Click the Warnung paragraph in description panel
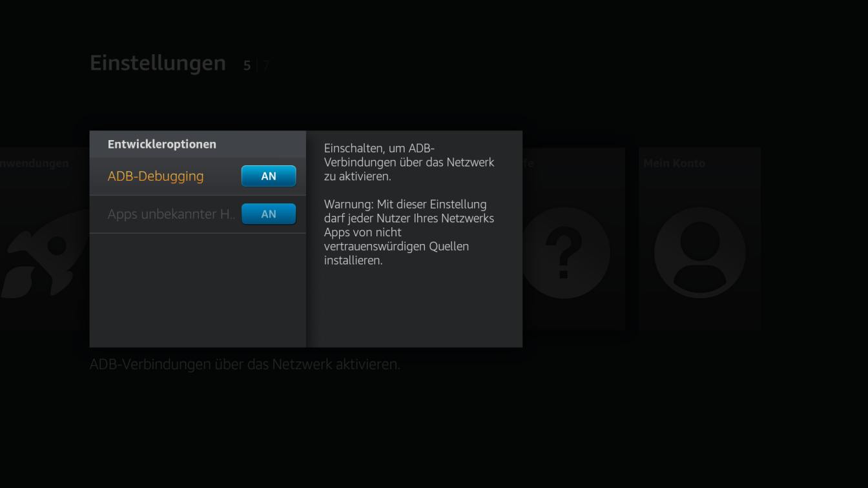 point(409,232)
